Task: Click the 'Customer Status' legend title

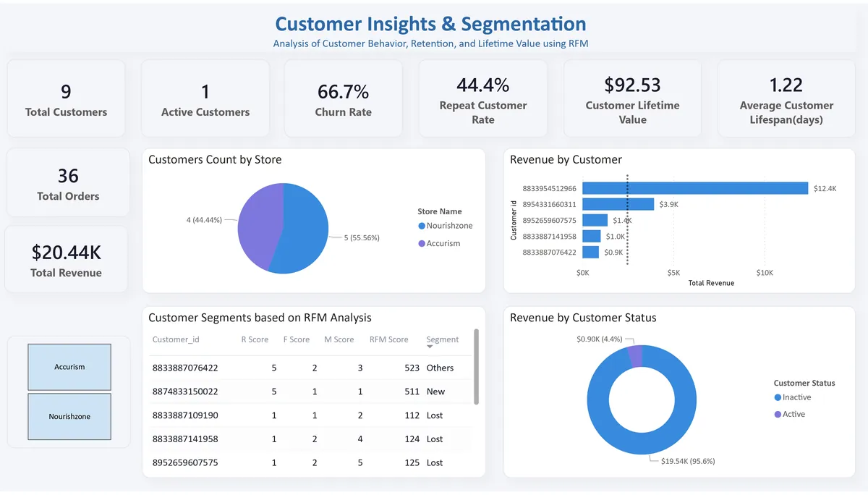Action: pyautogui.click(x=804, y=383)
